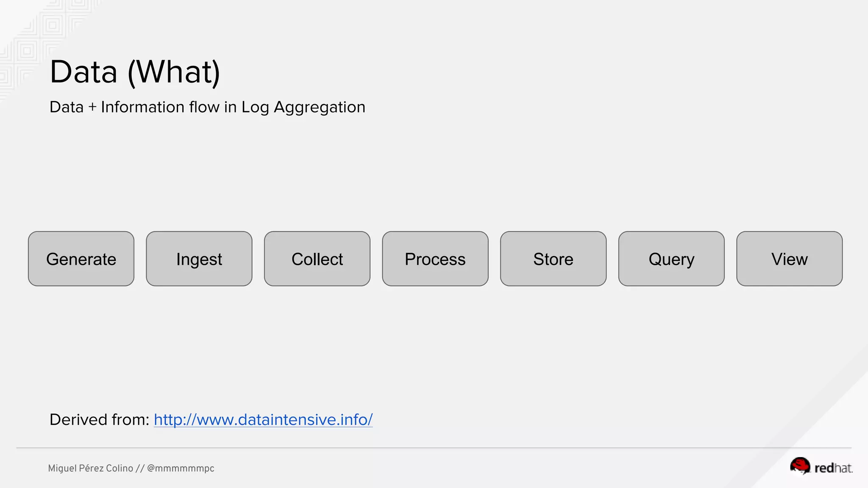Click the View stage box

[789, 259]
